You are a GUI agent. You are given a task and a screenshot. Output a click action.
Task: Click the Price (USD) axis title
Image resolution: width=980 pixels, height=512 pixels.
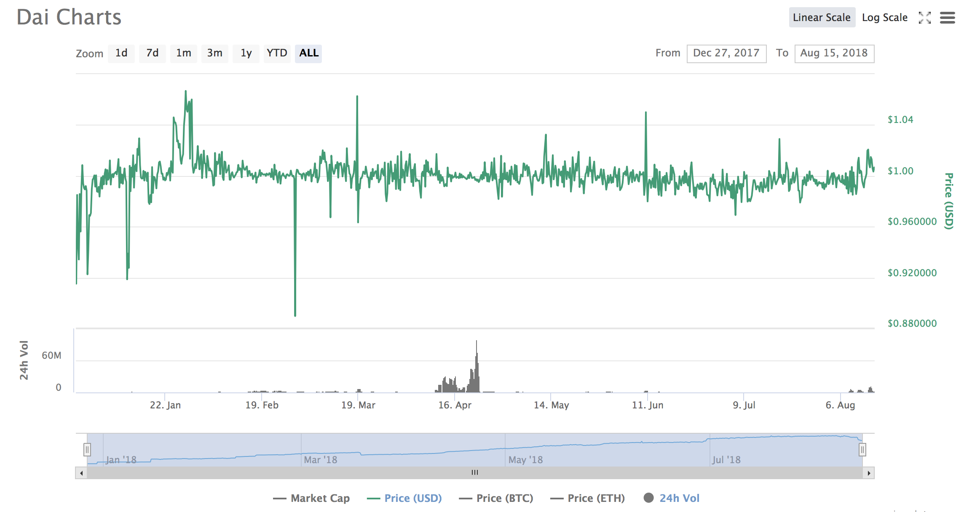(x=948, y=201)
